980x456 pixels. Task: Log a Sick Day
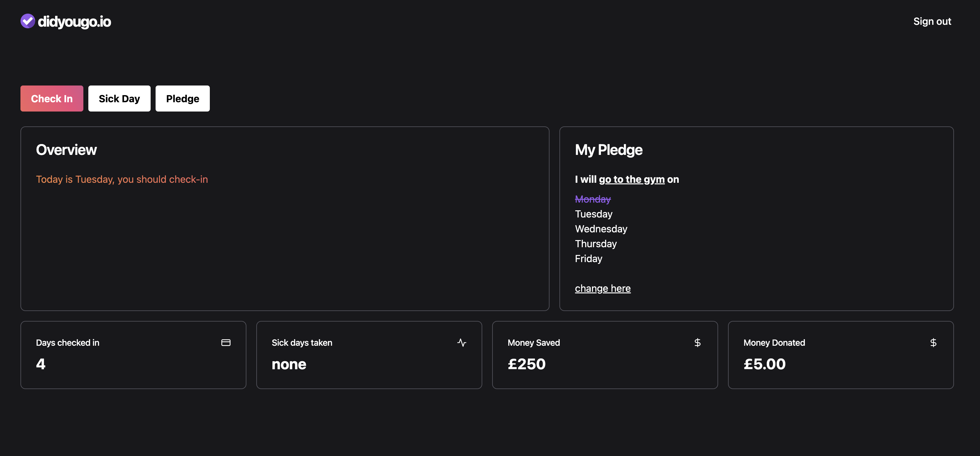coord(119,99)
